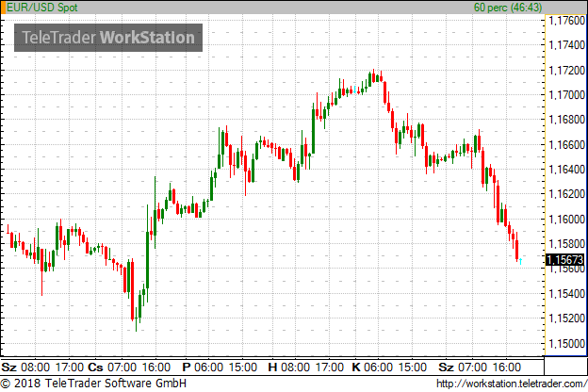Click the cyan arrow marker beside the last candle

pyautogui.click(x=520, y=261)
